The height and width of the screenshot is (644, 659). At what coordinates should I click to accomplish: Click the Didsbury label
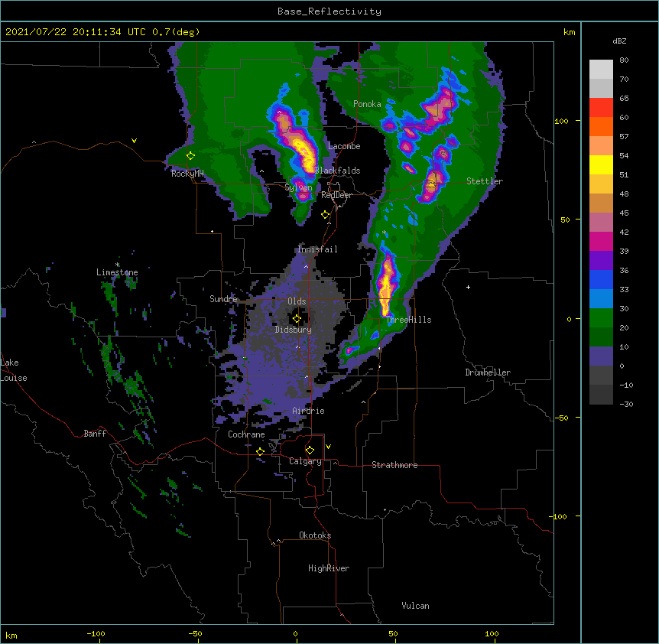pos(294,330)
